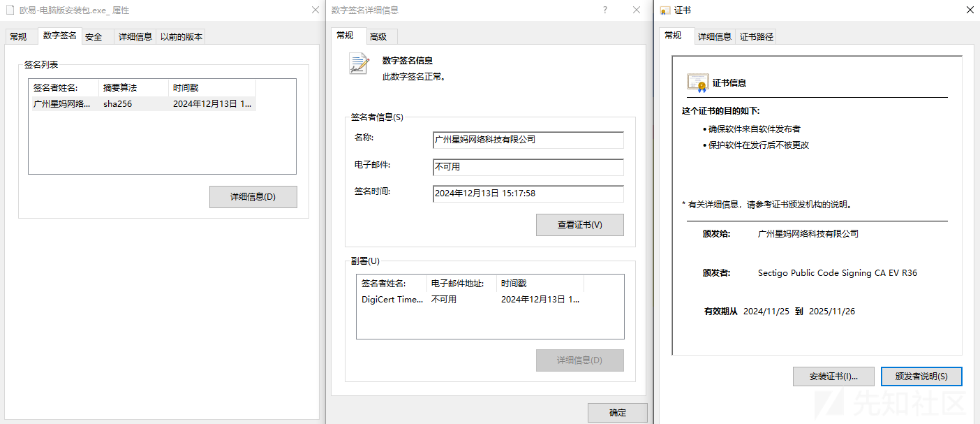The width and height of the screenshot is (980, 424).
Task: Click 确保软件来自软件发布者 purpose line
Action: [x=755, y=129]
